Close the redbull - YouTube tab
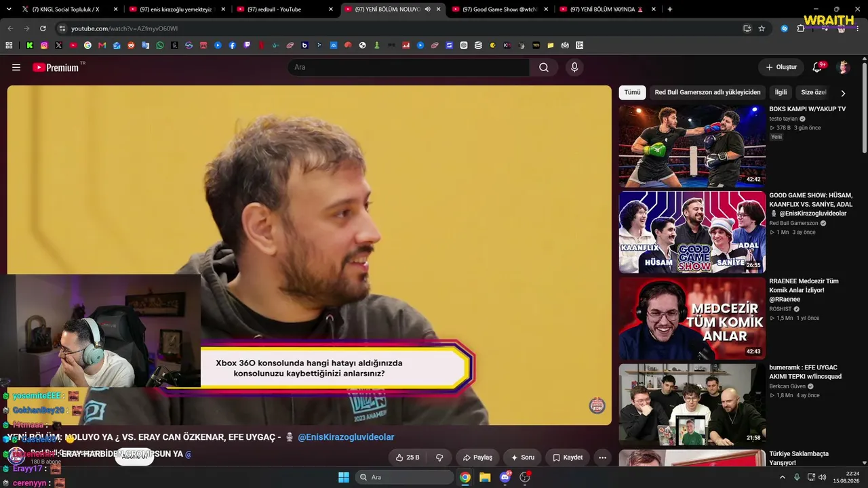The width and height of the screenshot is (868, 488). tap(331, 9)
